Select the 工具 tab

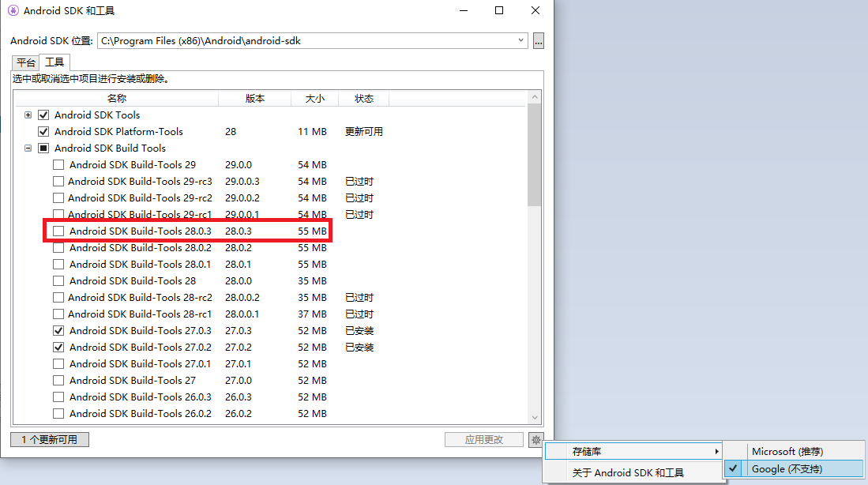(x=54, y=62)
